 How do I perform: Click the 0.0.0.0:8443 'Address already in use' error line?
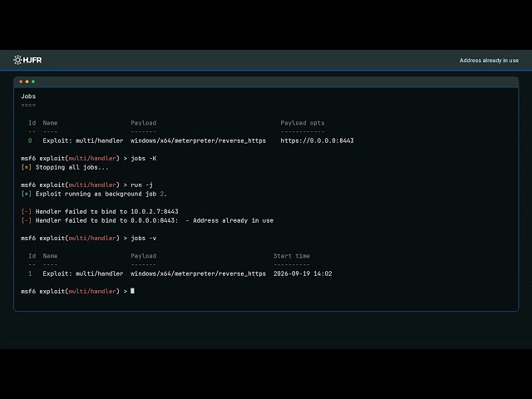coord(147,220)
